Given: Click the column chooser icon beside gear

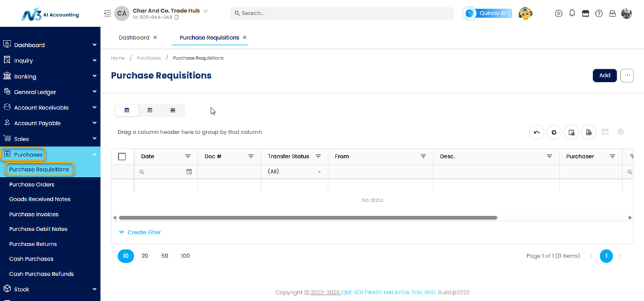Looking at the screenshot, I should [571, 132].
